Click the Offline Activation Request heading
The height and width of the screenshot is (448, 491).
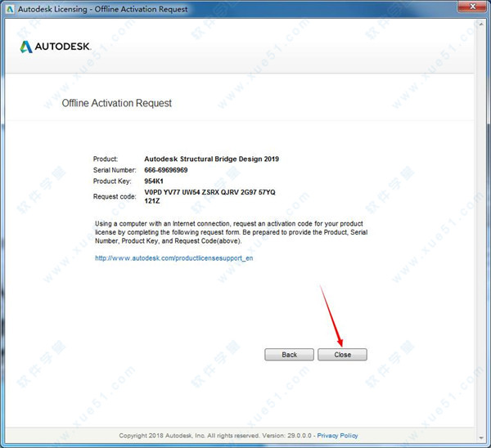117,104
